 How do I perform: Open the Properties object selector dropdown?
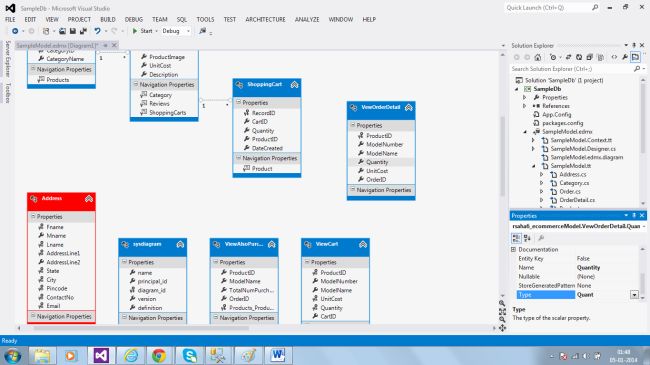[x=644, y=226]
